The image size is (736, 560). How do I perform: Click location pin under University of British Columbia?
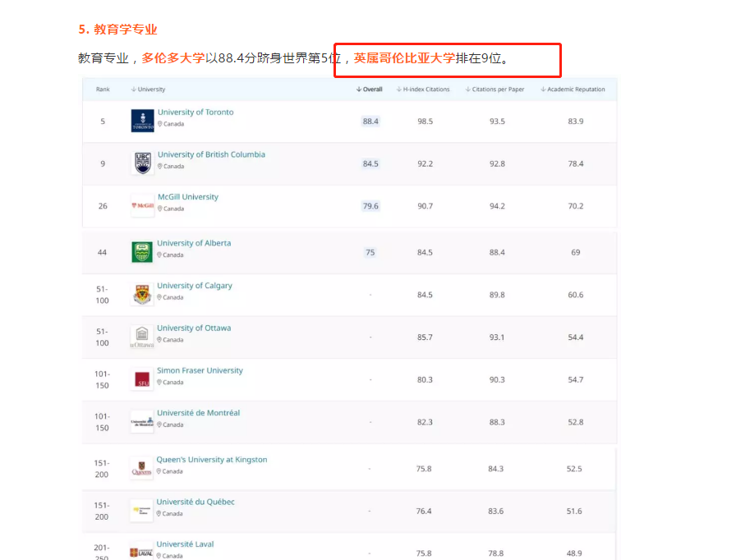click(160, 166)
